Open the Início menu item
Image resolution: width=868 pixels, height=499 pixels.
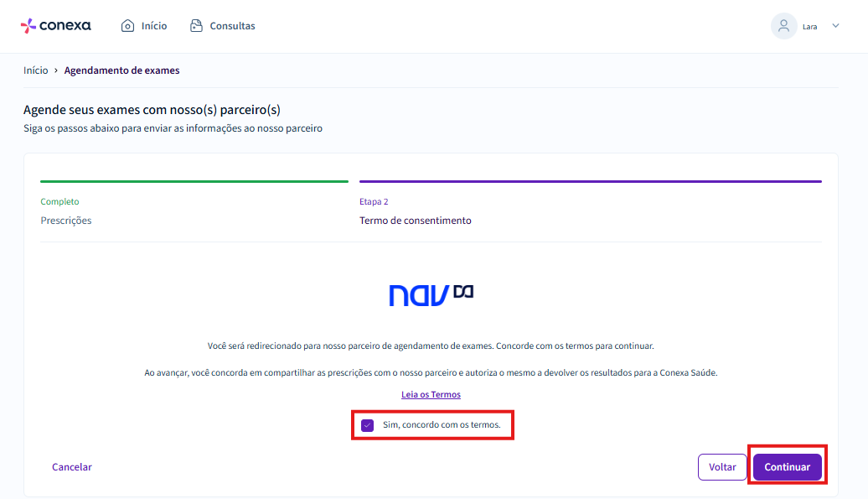point(153,26)
